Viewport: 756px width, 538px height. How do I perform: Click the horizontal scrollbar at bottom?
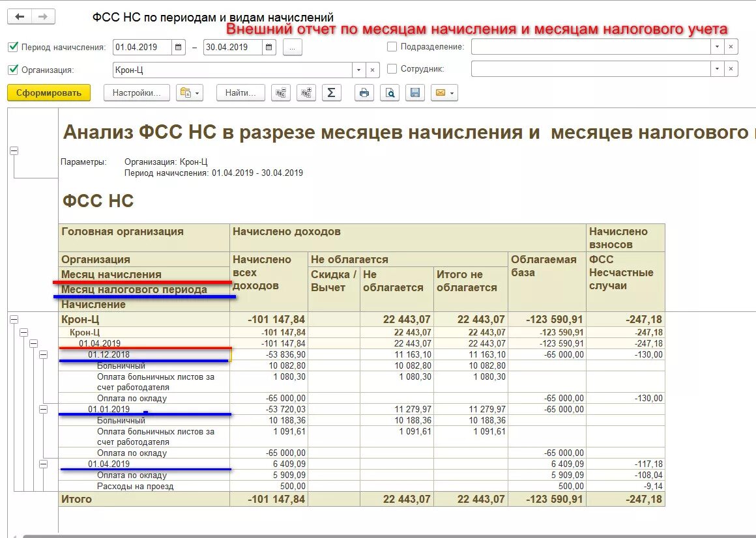click(388, 535)
